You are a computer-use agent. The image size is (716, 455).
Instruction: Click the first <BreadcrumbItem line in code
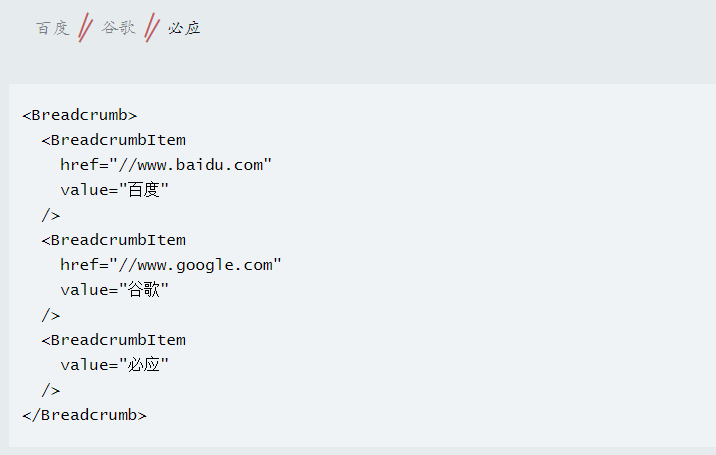pos(114,140)
